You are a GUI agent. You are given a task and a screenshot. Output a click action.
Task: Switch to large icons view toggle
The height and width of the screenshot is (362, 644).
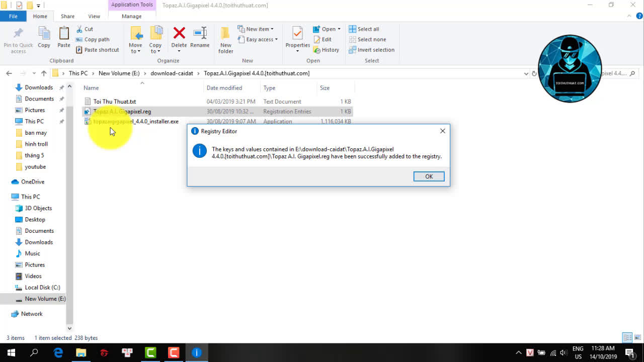tap(637, 338)
